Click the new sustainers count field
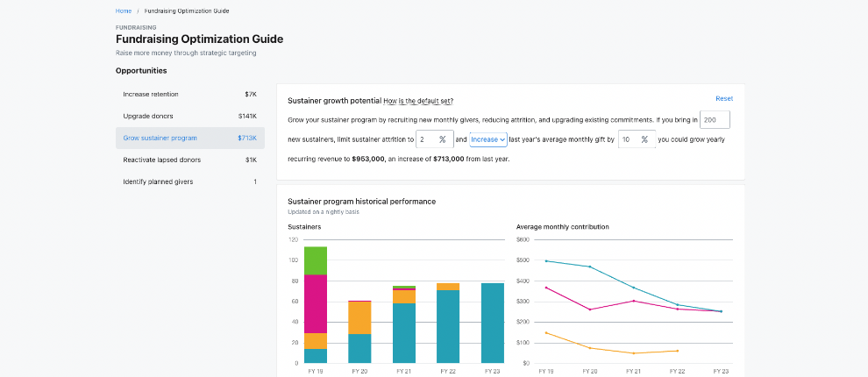 (x=715, y=120)
